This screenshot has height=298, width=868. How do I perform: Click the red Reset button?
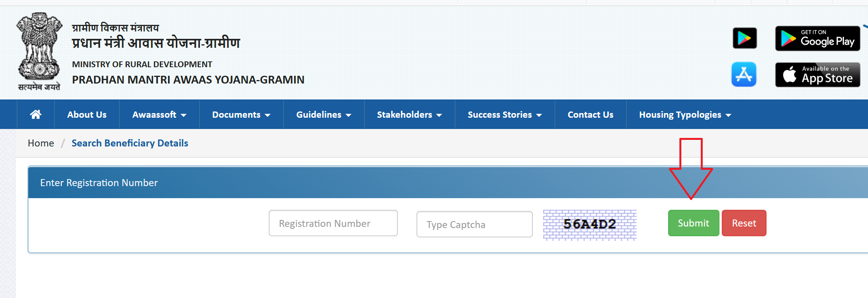(x=743, y=223)
